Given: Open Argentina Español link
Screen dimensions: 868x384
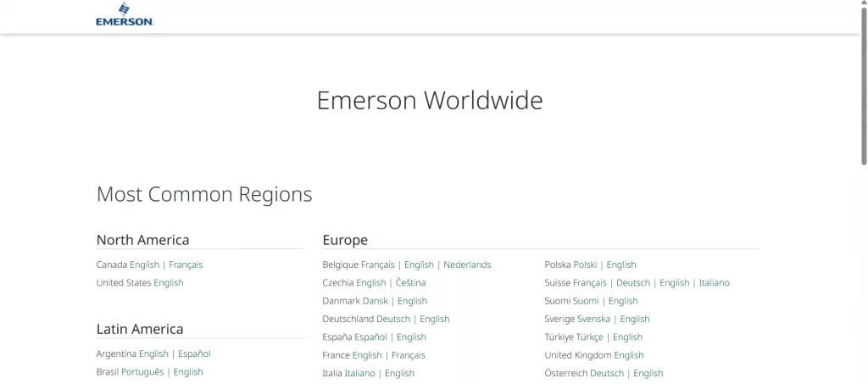Looking at the screenshot, I should (194, 354).
